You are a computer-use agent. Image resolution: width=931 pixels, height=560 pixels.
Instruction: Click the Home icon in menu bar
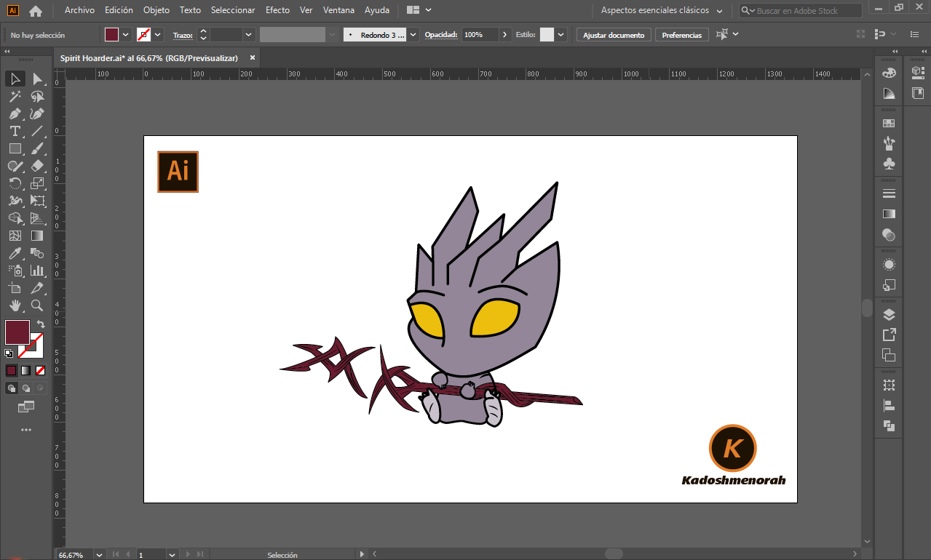pos(35,11)
